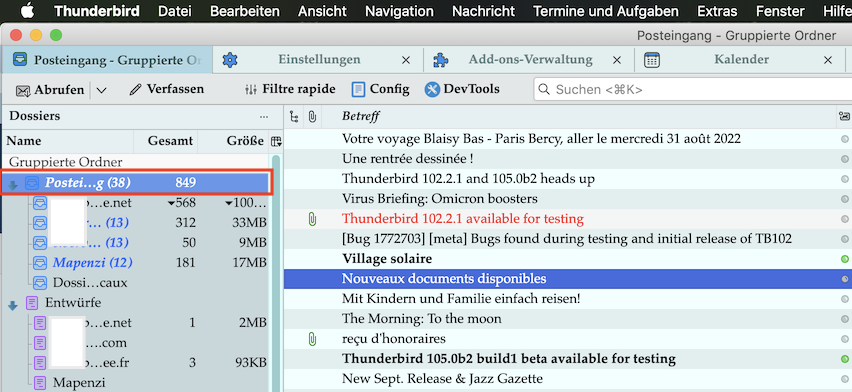Toggle read status of Village solaire message
This screenshot has height=392, width=852.
[x=844, y=259]
